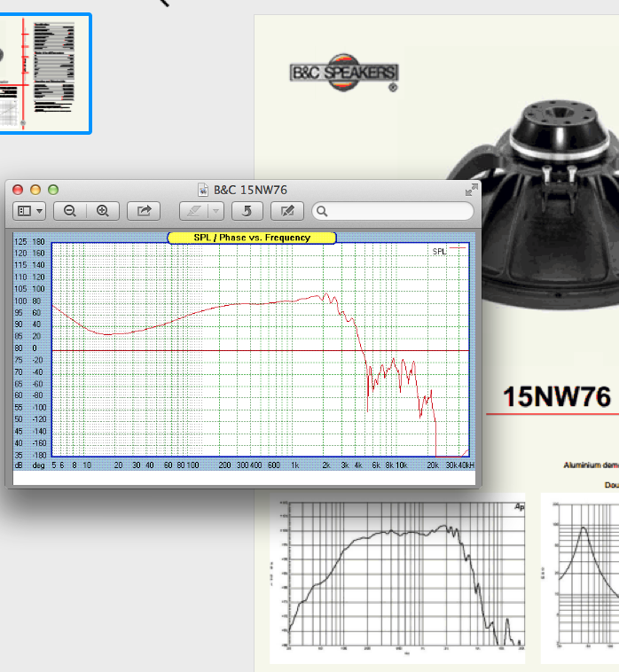The height and width of the screenshot is (672, 619).
Task: Click the B&C 15NW76 window title
Action: pyautogui.click(x=250, y=190)
